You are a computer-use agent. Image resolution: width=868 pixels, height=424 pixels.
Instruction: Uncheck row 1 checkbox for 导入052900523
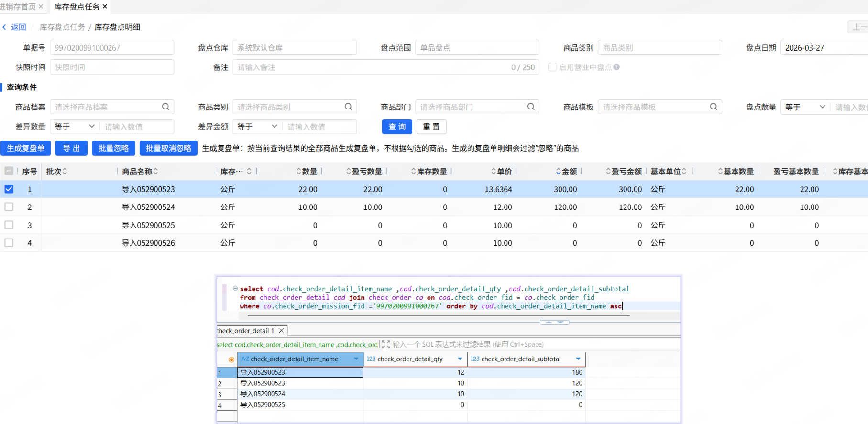pos(9,189)
